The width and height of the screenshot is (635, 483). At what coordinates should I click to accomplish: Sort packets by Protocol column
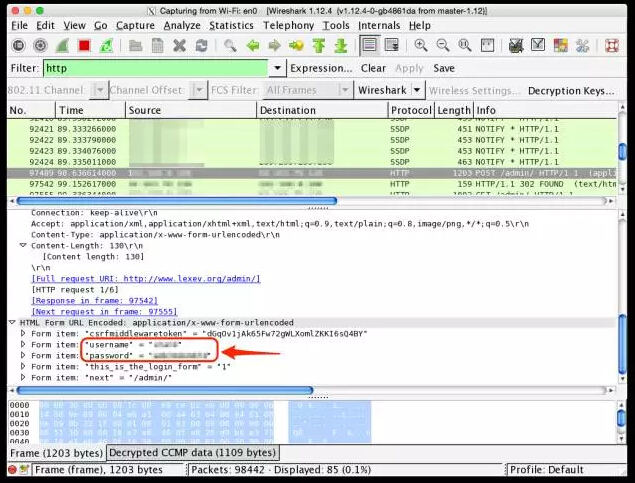pyautogui.click(x=411, y=110)
